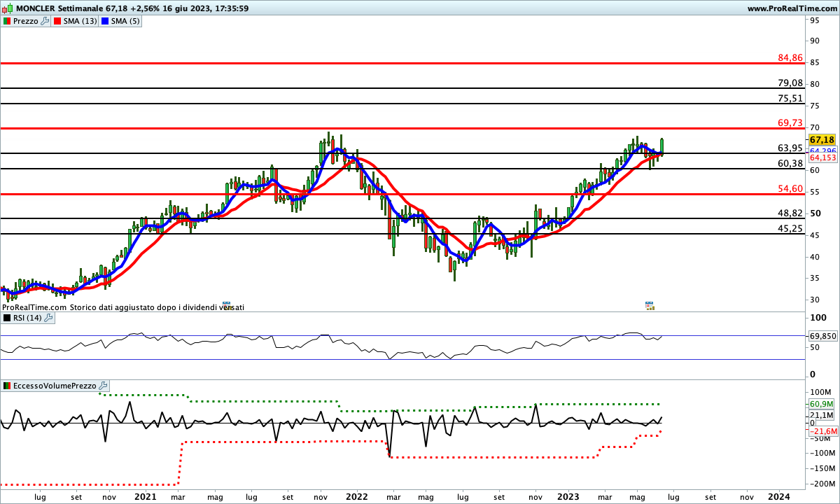Click the red -21,6M volume tag

[823, 431]
